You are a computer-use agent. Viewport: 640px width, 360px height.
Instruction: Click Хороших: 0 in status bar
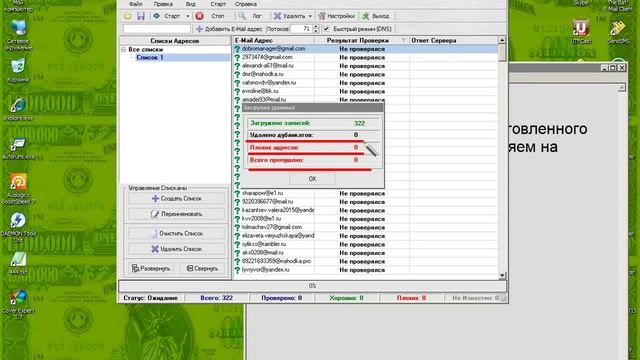(346, 298)
